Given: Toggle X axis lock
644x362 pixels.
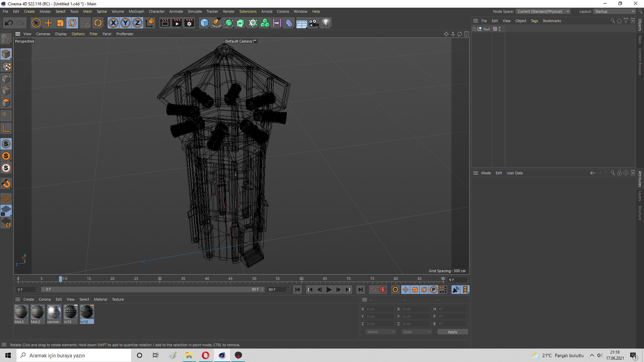Looking at the screenshot, I should [x=113, y=23].
